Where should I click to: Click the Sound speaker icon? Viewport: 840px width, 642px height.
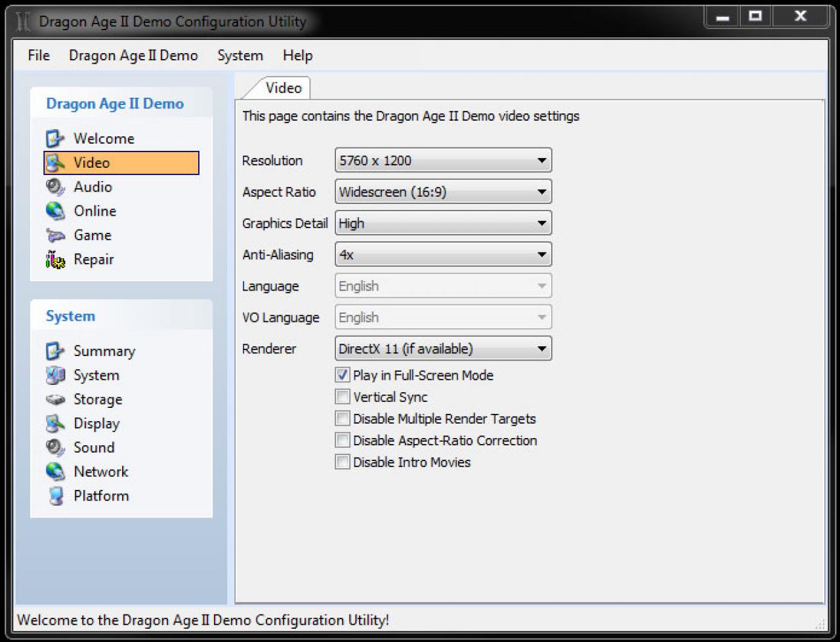tap(55, 448)
